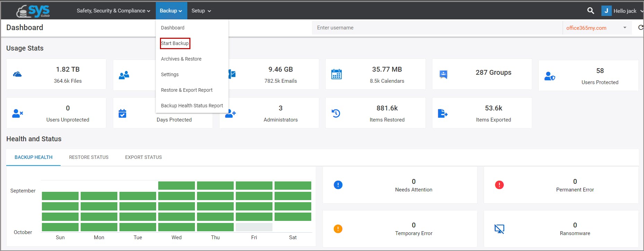Image resolution: width=644 pixels, height=251 pixels.
Task: Open the office365my.com domain dropdown
Action: (x=597, y=28)
